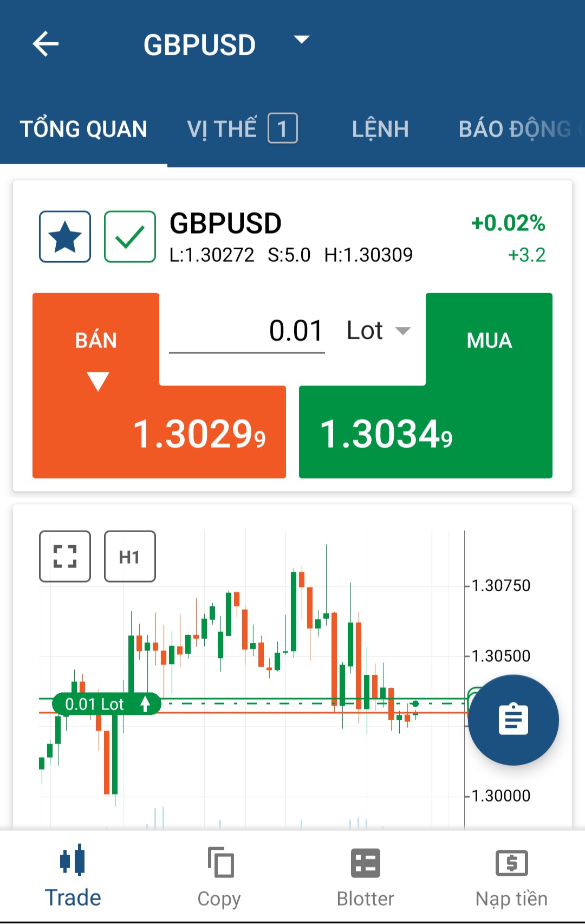Image resolution: width=585 pixels, height=924 pixels.
Task: Tap the back arrow icon
Action: [x=45, y=44]
